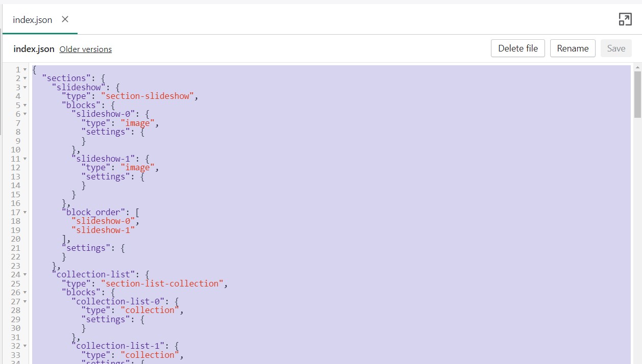Fold the "blocks" object at line 5

[25, 106]
